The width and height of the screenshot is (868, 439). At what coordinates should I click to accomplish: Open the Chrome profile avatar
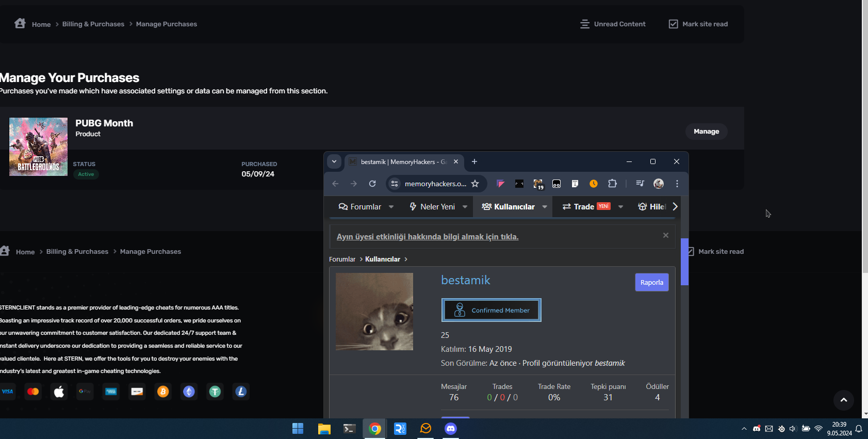click(x=659, y=184)
